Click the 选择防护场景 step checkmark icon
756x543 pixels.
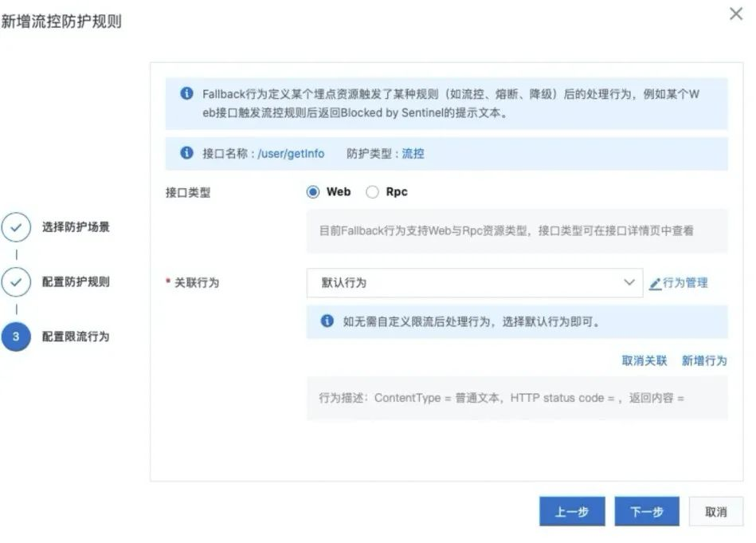pyautogui.click(x=16, y=227)
